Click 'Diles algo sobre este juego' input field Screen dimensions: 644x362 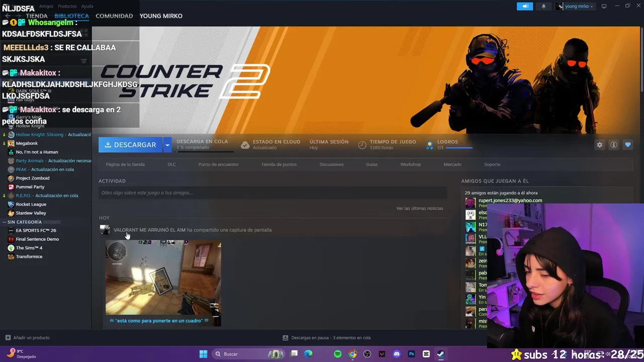coord(273,193)
